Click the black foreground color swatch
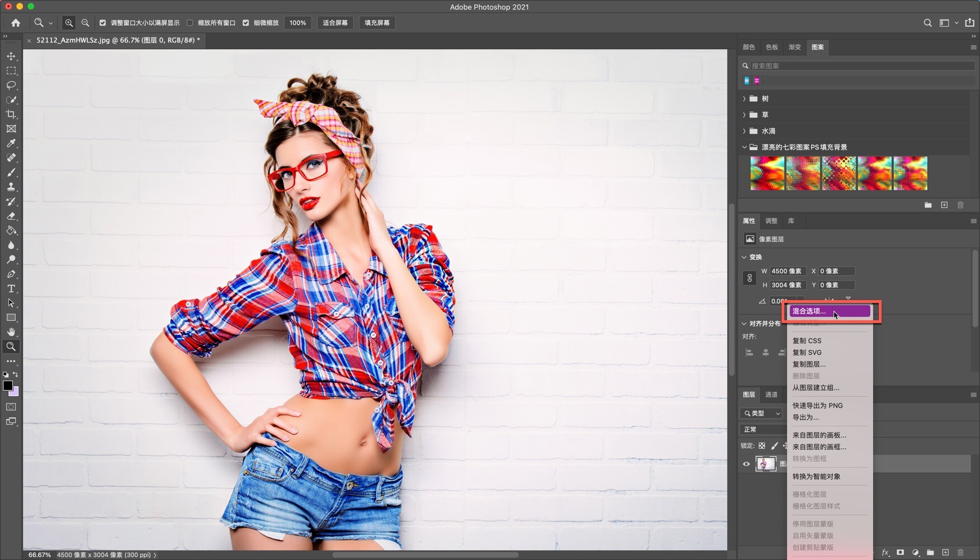This screenshot has width=980, height=560. 8,386
